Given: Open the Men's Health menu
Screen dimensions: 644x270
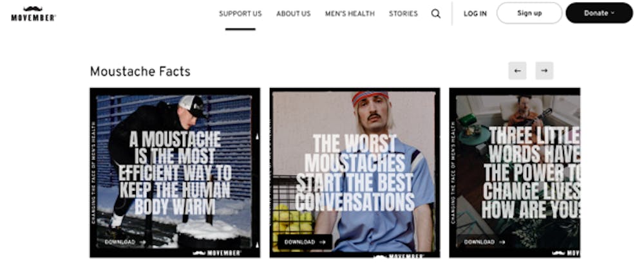Looking at the screenshot, I should pyautogui.click(x=350, y=14).
